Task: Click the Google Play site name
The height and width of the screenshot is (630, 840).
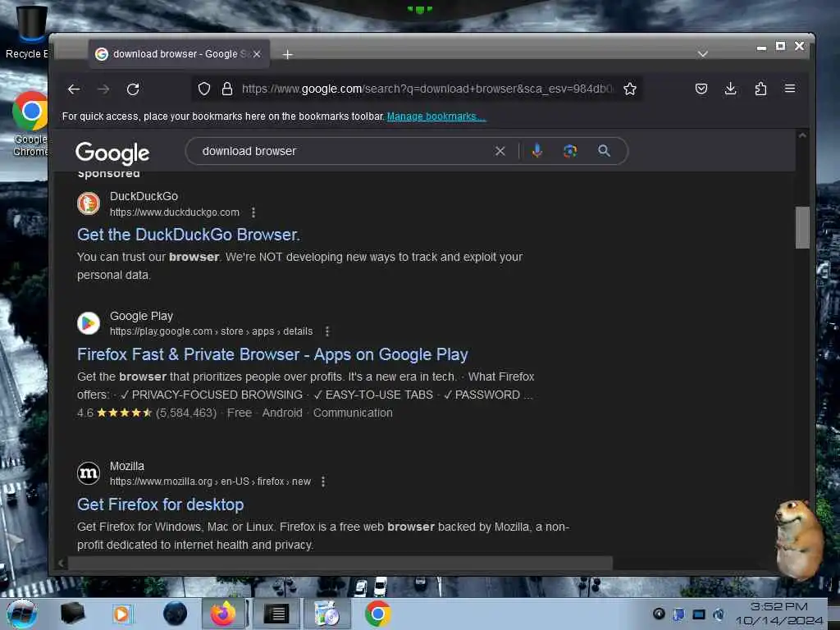Action: pos(141,316)
